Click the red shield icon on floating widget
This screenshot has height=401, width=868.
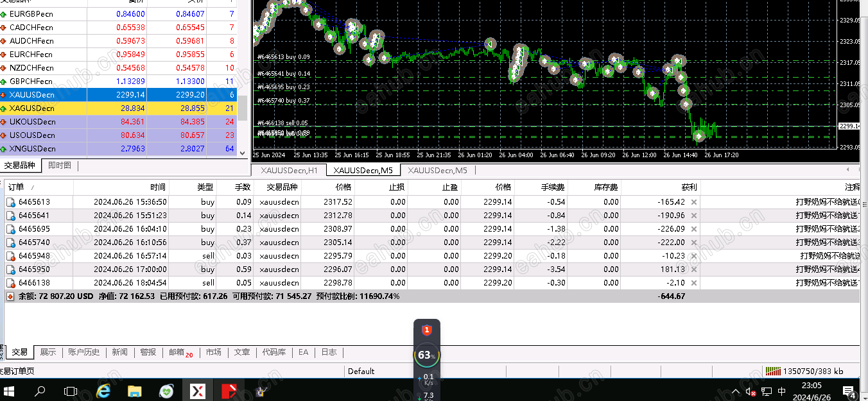[426, 330]
